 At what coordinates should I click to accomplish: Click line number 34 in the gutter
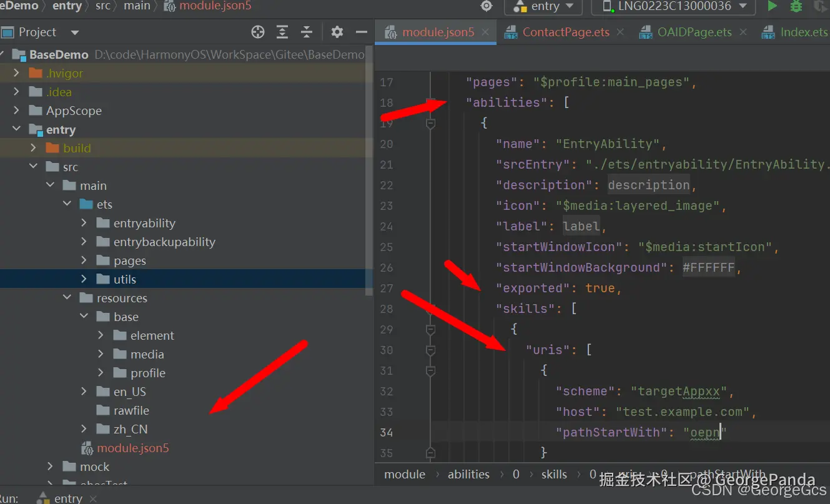click(387, 432)
